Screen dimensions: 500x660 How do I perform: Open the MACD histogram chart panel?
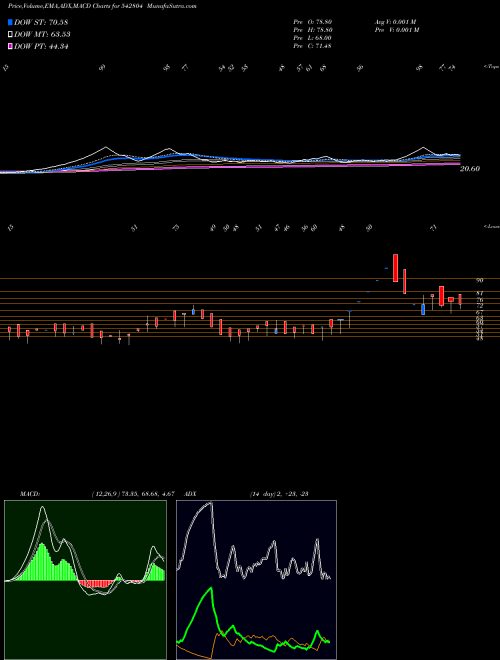[85, 580]
